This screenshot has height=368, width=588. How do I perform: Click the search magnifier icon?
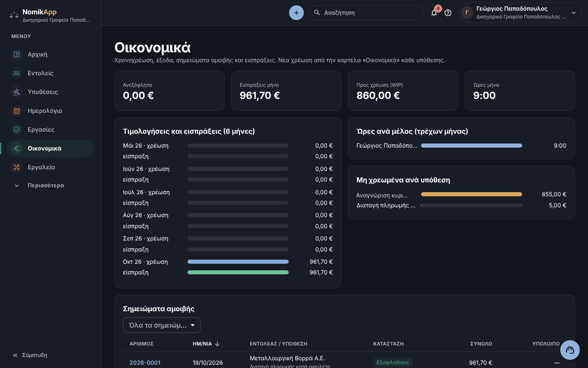[x=317, y=13]
